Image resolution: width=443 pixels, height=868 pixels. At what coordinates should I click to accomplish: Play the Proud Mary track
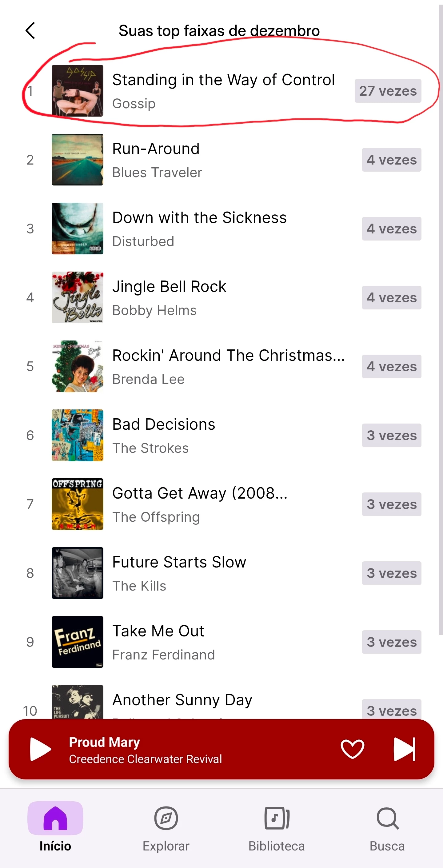(x=41, y=749)
